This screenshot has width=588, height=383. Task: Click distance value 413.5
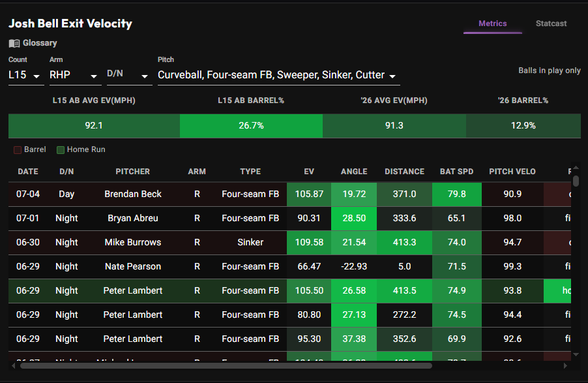(x=404, y=290)
